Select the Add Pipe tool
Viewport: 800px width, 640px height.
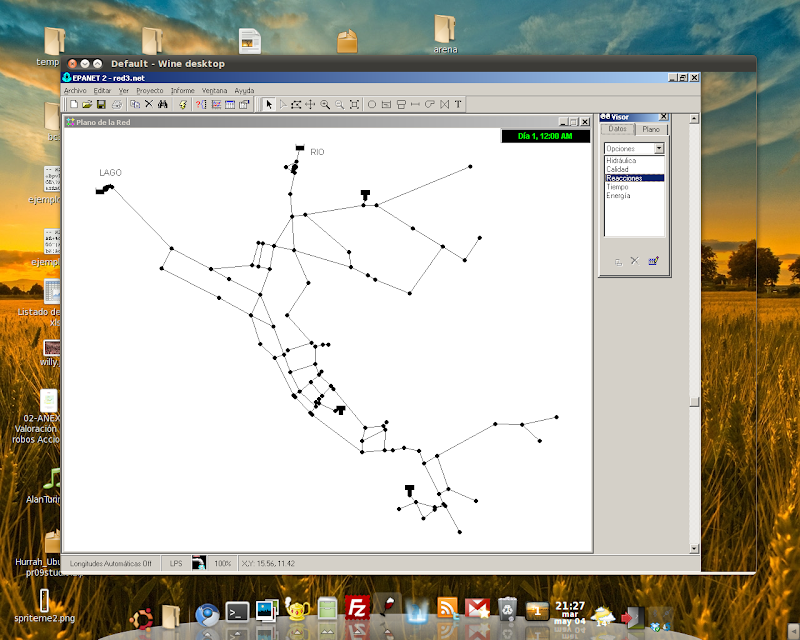[x=415, y=105]
